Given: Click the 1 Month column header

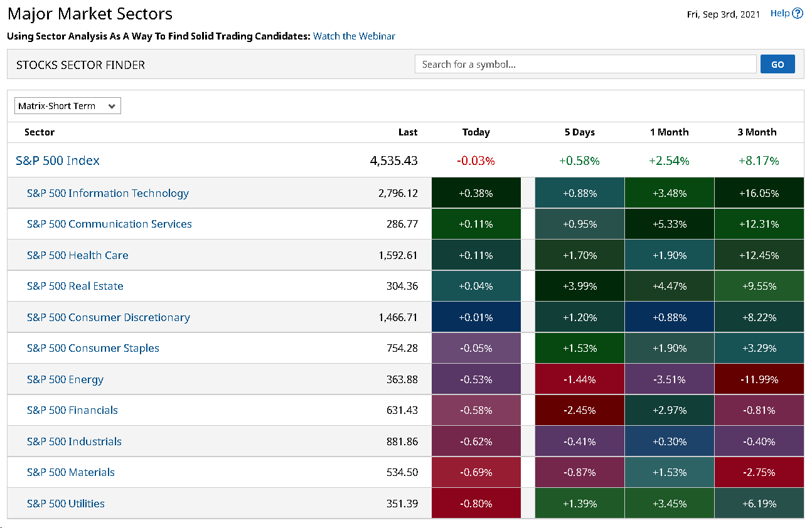Looking at the screenshot, I should [x=670, y=132].
